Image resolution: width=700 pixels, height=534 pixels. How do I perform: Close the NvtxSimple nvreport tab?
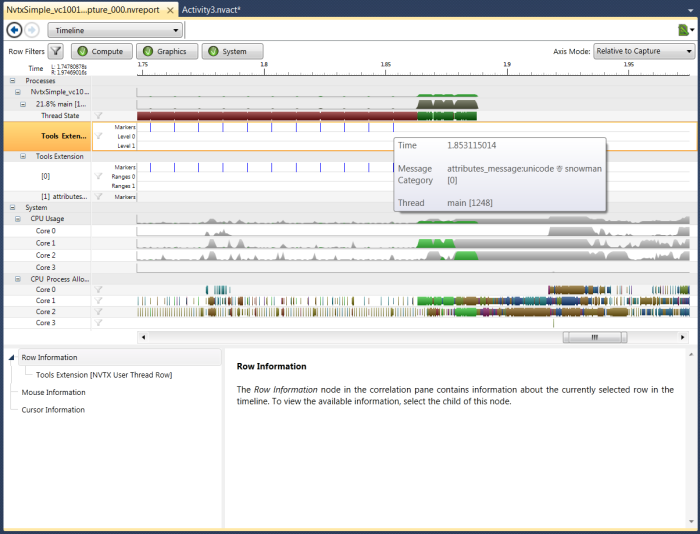(170, 9)
